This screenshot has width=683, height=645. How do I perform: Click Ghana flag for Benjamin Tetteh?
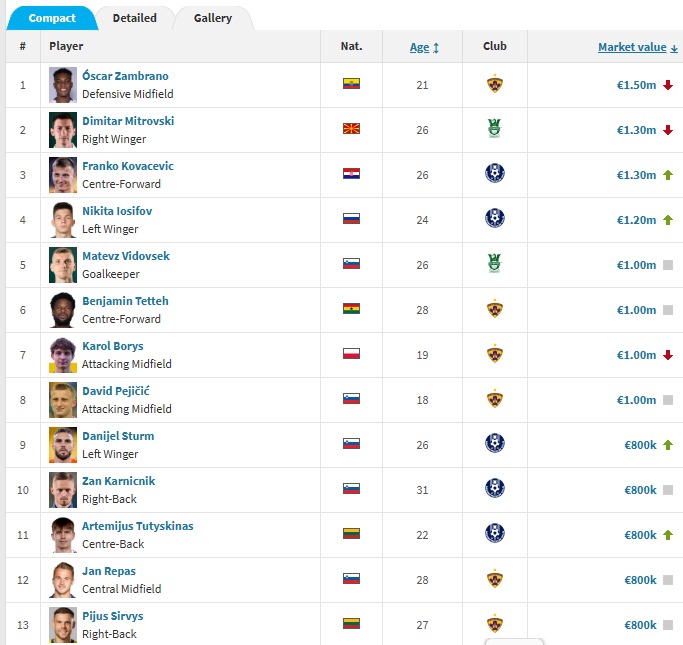(351, 309)
